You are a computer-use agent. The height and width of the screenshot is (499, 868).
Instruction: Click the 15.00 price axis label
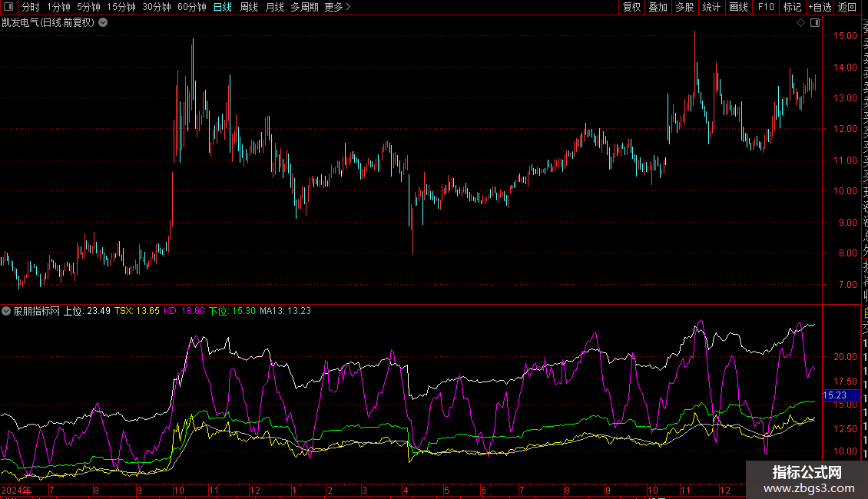(845, 36)
